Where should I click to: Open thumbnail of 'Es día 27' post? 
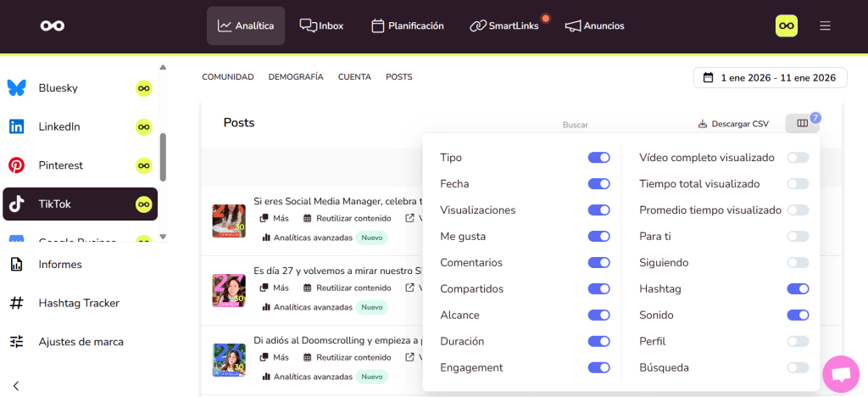pos(229,291)
